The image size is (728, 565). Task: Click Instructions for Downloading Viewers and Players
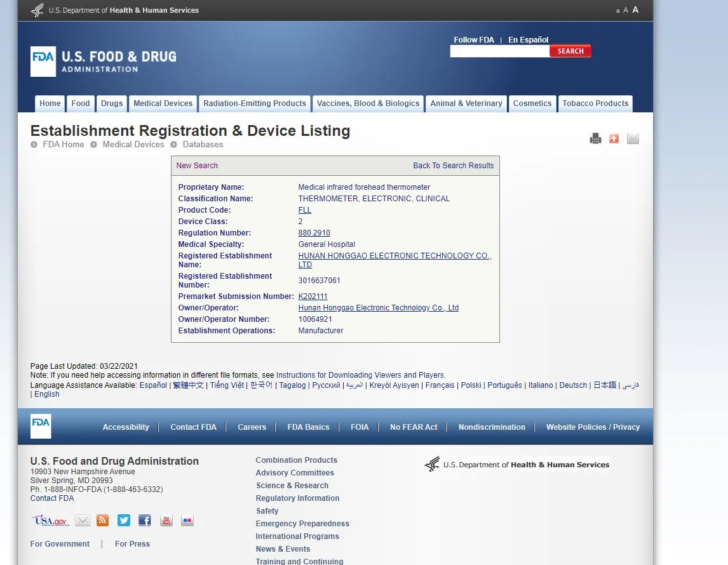[360, 375]
